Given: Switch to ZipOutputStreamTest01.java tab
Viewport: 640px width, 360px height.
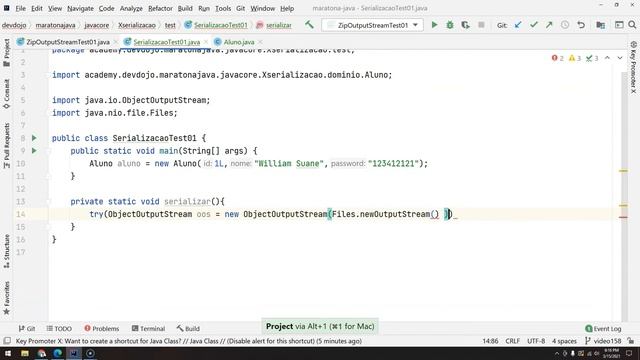Looking at the screenshot, I should click(68, 42).
